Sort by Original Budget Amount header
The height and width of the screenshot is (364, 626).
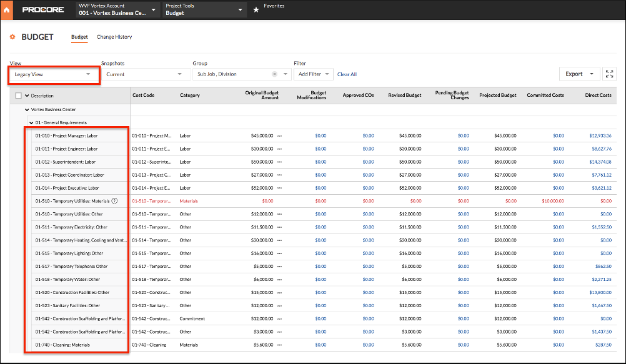[262, 96]
